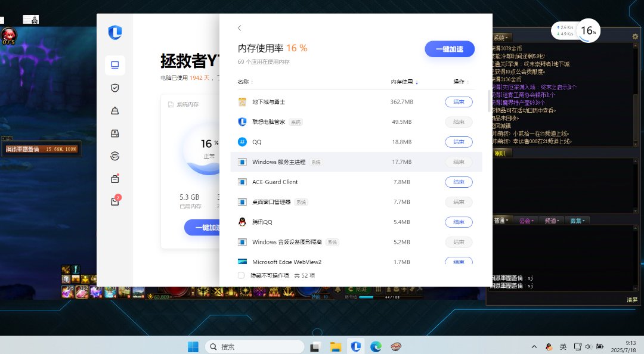The height and width of the screenshot is (354, 644).
Task: Select the Microsoft Edge WebView2 process name
Action: (287, 262)
